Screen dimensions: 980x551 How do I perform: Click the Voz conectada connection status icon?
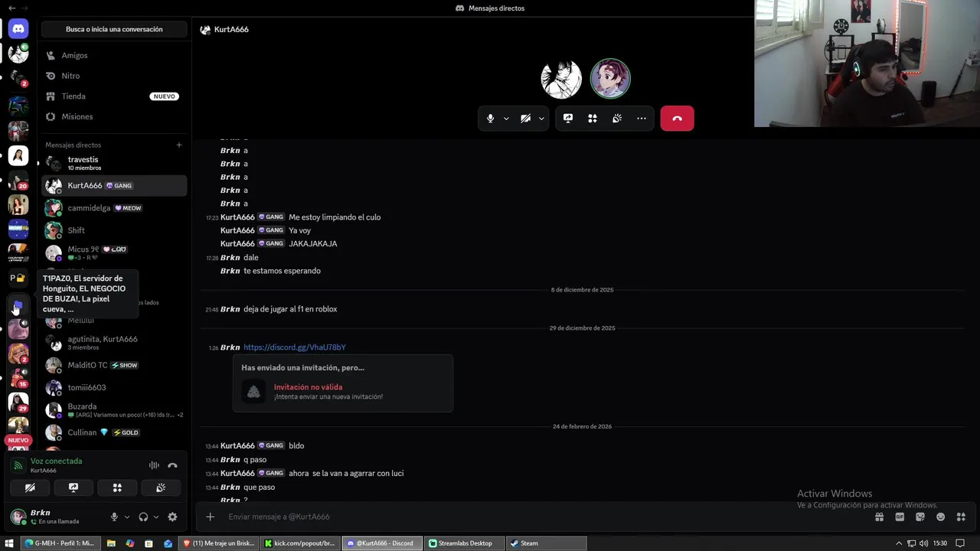click(18, 465)
